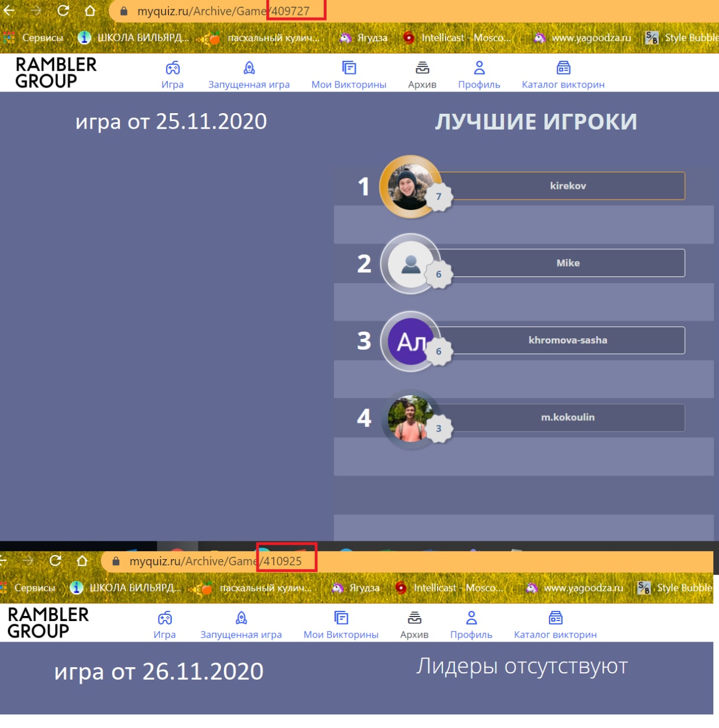Click the score badge 7 next to kirekov

pyautogui.click(x=439, y=197)
